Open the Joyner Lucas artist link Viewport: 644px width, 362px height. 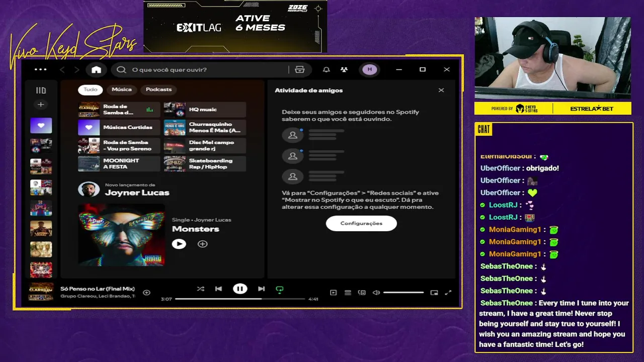(137, 193)
